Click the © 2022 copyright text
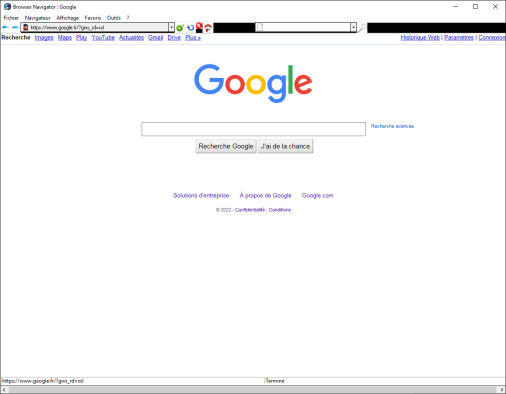Viewport: 506px width, 394px height. click(223, 210)
